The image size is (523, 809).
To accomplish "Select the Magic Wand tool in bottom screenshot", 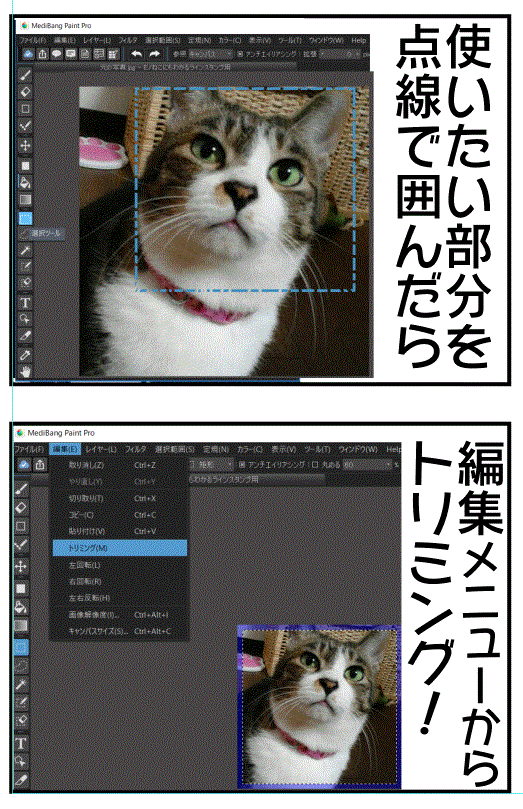I will [21, 685].
